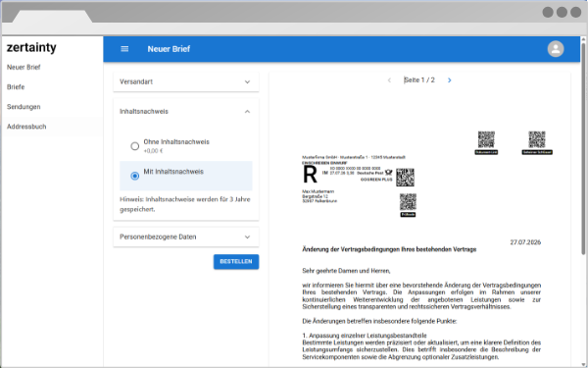Click the "Neuer Brief" header title
Viewport: 588px width, 368px height.
click(169, 49)
